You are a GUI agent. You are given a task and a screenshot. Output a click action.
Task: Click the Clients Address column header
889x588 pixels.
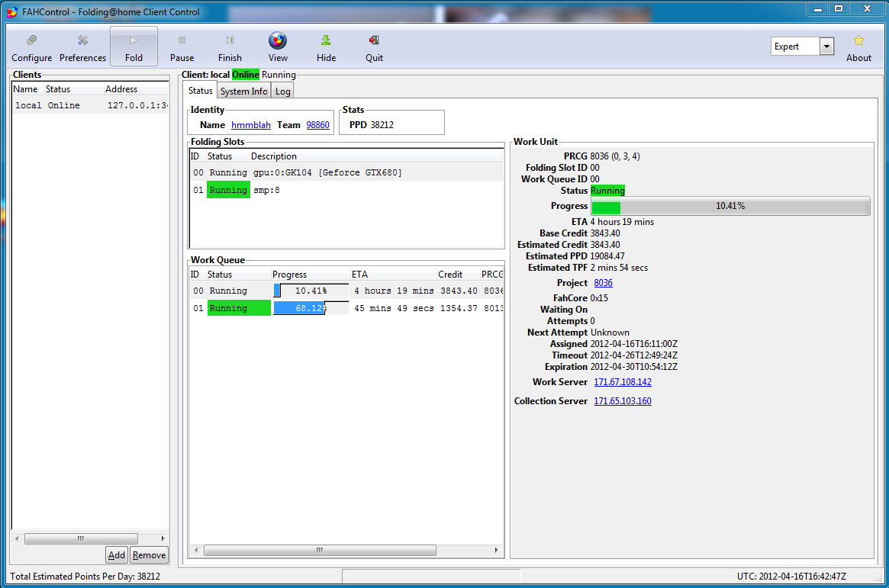tap(136, 89)
